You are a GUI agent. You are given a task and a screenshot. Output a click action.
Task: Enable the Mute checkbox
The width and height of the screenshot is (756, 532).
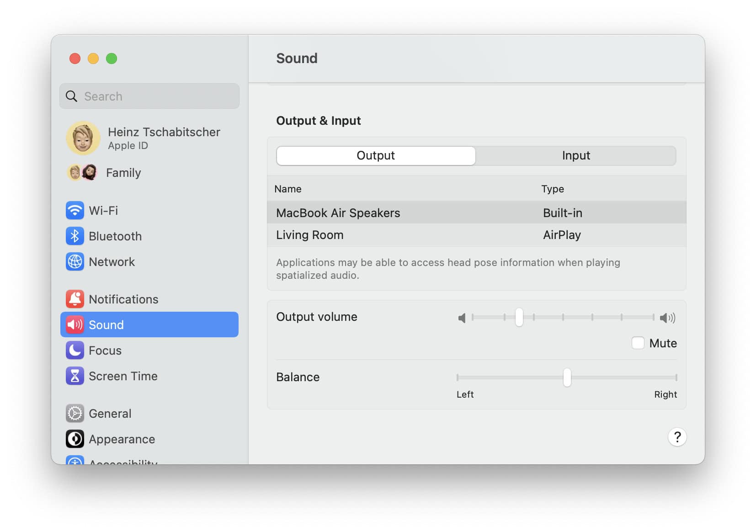pos(638,343)
